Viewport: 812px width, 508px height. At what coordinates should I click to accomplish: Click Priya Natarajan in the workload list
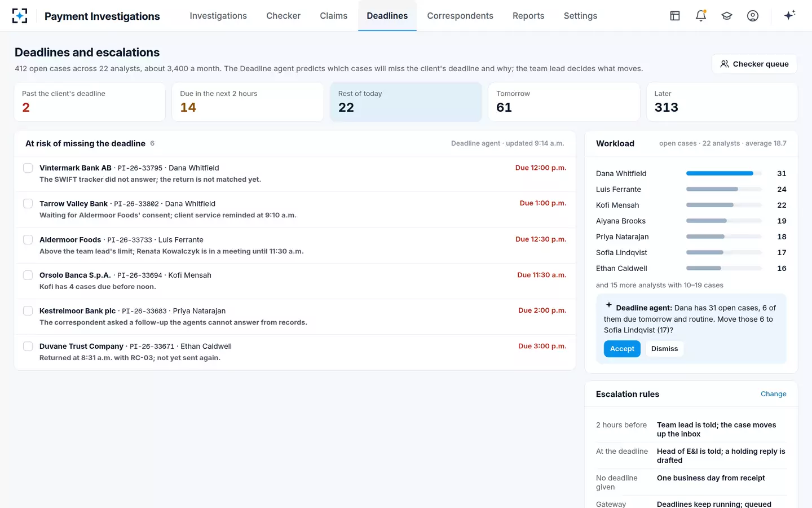[x=622, y=237]
